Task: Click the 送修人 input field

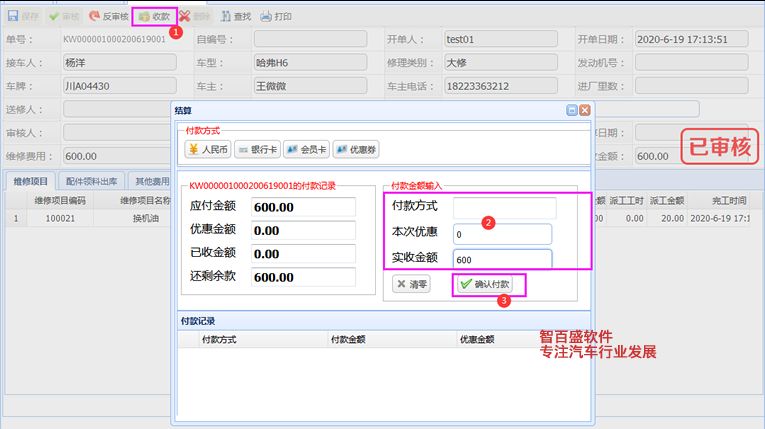Action: [x=117, y=109]
